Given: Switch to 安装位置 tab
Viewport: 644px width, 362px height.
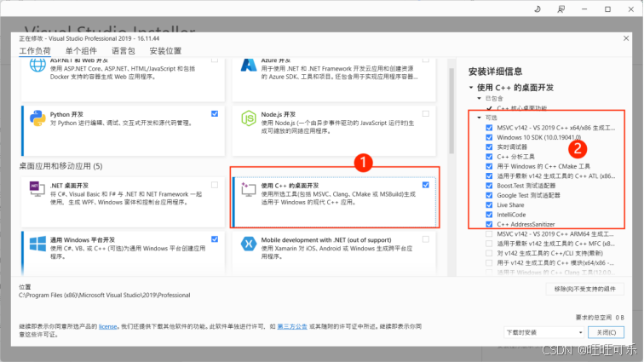Looking at the screenshot, I should [x=165, y=51].
